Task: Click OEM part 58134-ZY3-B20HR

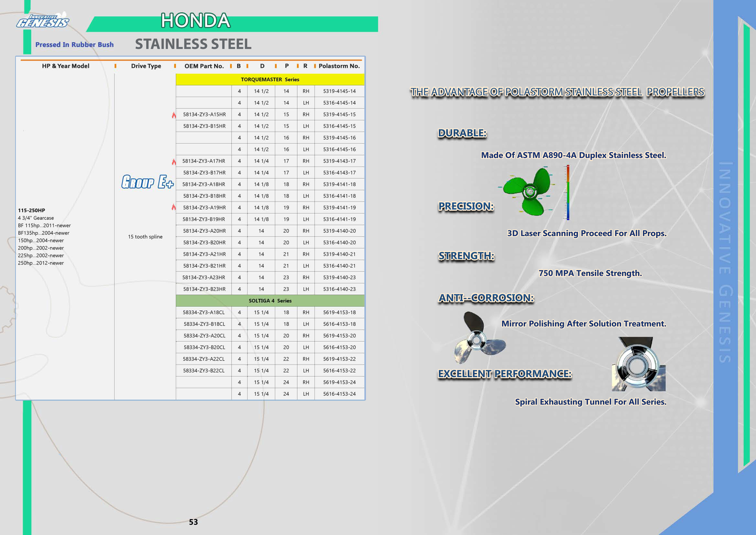Action: [x=204, y=242]
